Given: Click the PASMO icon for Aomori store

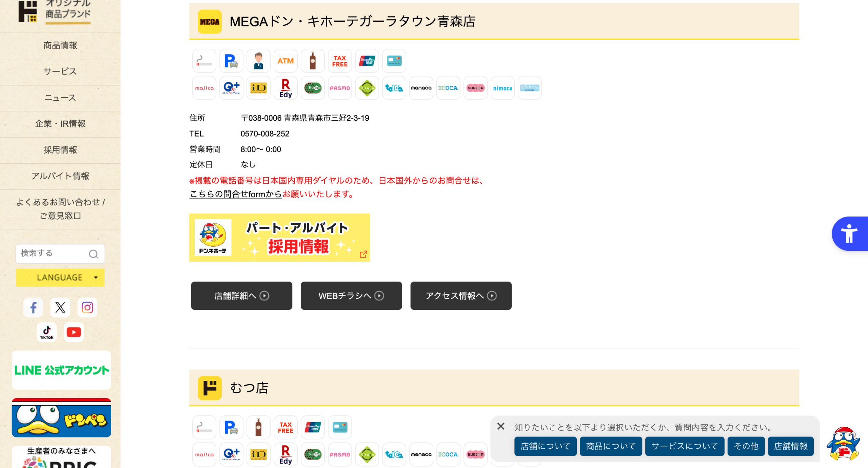Looking at the screenshot, I should pos(340,88).
